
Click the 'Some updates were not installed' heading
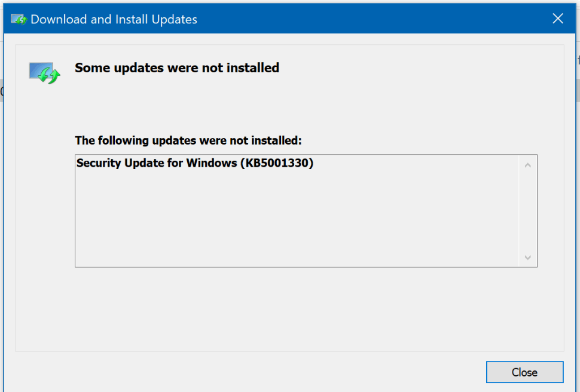pyautogui.click(x=177, y=68)
